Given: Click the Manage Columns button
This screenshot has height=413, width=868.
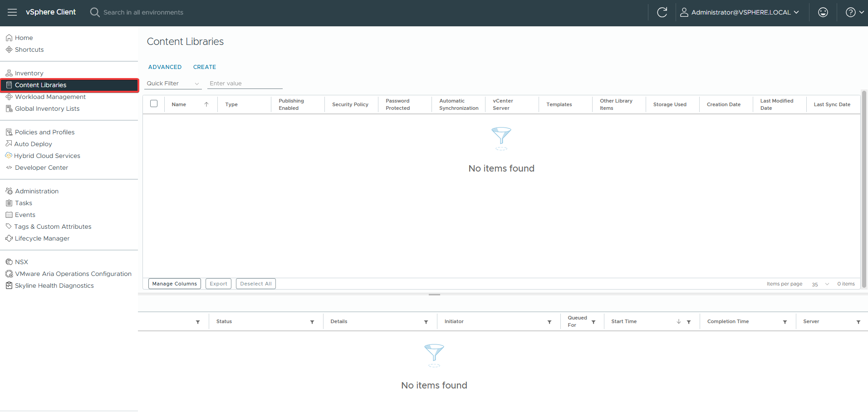Looking at the screenshot, I should tap(175, 284).
